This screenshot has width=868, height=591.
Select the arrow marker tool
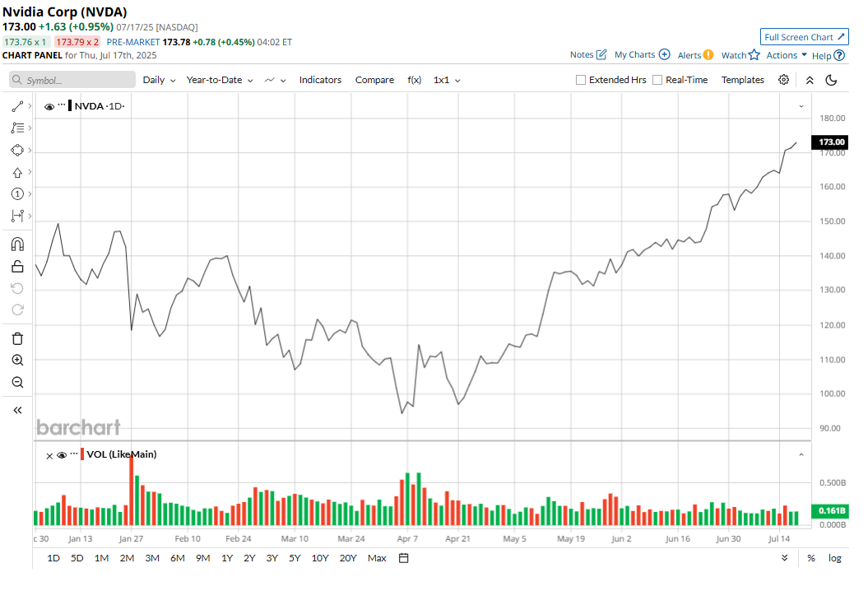17,172
